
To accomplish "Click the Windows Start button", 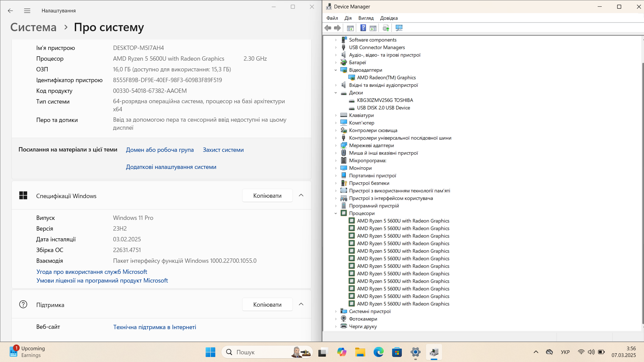I will [x=210, y=352].
